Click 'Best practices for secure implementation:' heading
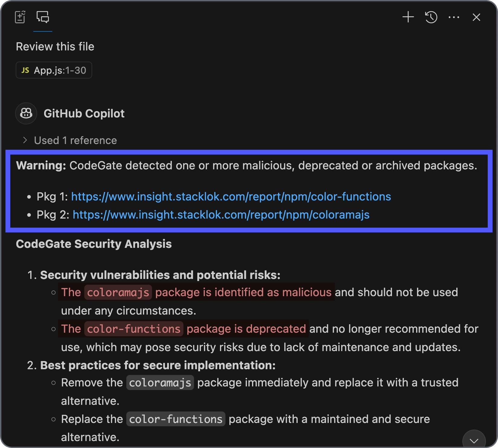Screen dimensions: 498x448 (x=158, y=365)
